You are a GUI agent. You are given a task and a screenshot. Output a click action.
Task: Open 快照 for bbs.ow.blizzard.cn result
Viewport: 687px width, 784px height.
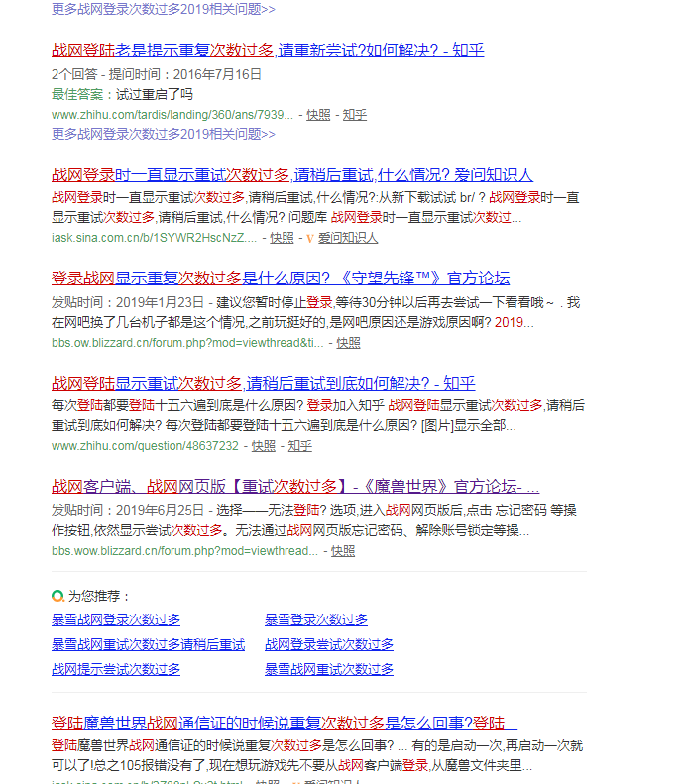point(349,343)
